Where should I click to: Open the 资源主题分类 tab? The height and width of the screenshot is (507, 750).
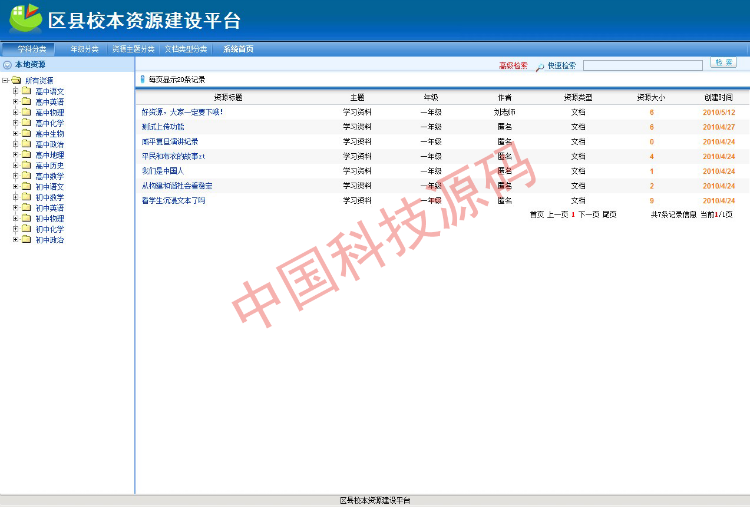pyautogui.click(x=133, y=49)
